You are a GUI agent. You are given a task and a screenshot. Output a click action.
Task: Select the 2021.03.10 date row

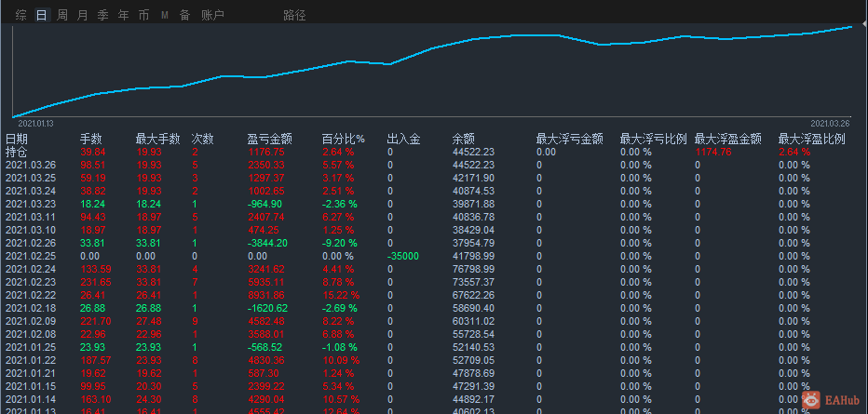(x=434, y=230)
